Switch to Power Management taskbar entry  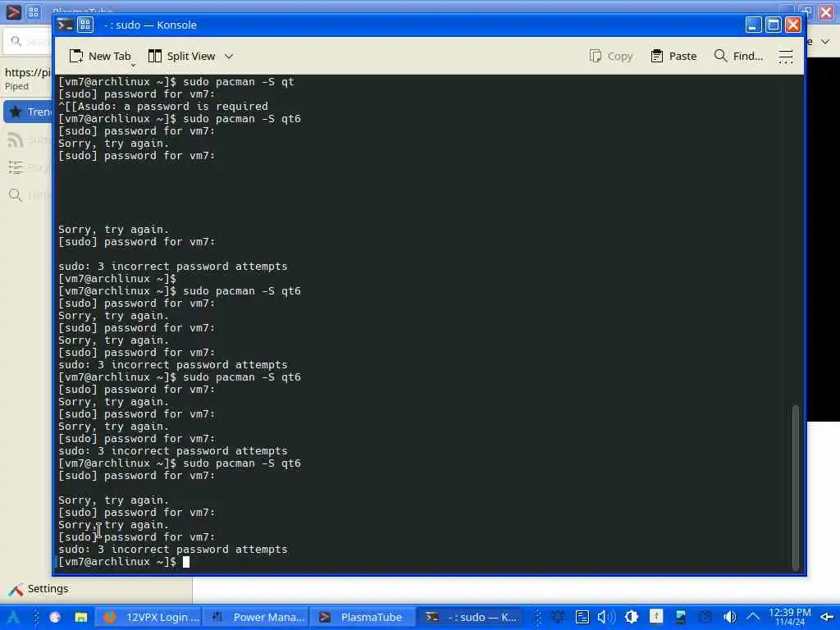click(x=257, y=617)
